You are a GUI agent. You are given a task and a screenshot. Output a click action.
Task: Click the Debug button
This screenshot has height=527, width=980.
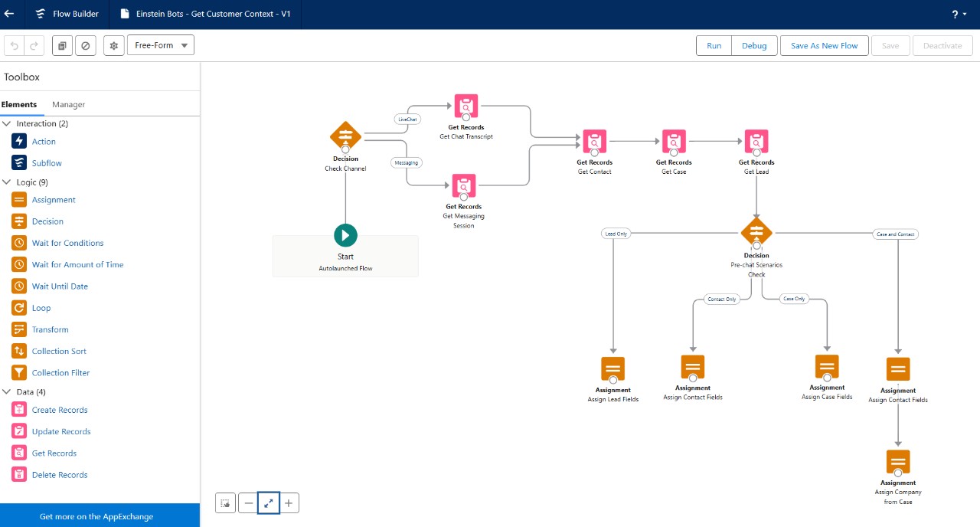pyautogui.click(x=754, y=46)
